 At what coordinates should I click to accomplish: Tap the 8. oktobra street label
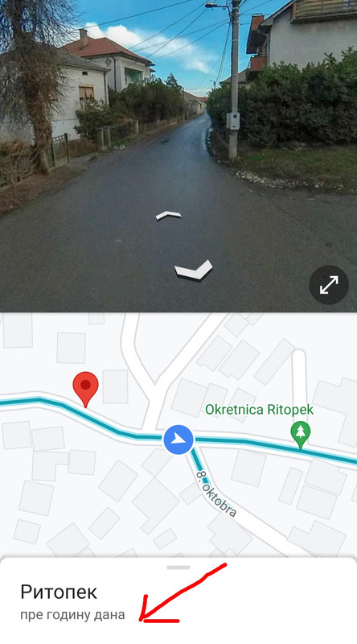click(x=216, y=493)
